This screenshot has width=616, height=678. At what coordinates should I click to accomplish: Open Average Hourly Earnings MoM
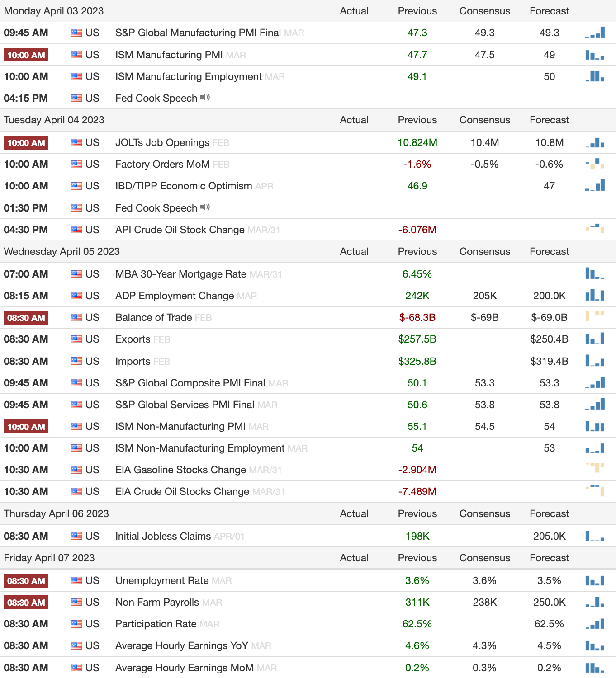click(185, 668)
